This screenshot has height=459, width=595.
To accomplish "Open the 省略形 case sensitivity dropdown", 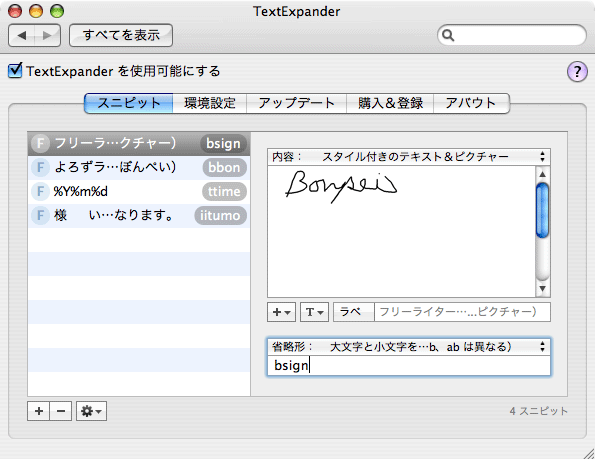I will point(409,347).
